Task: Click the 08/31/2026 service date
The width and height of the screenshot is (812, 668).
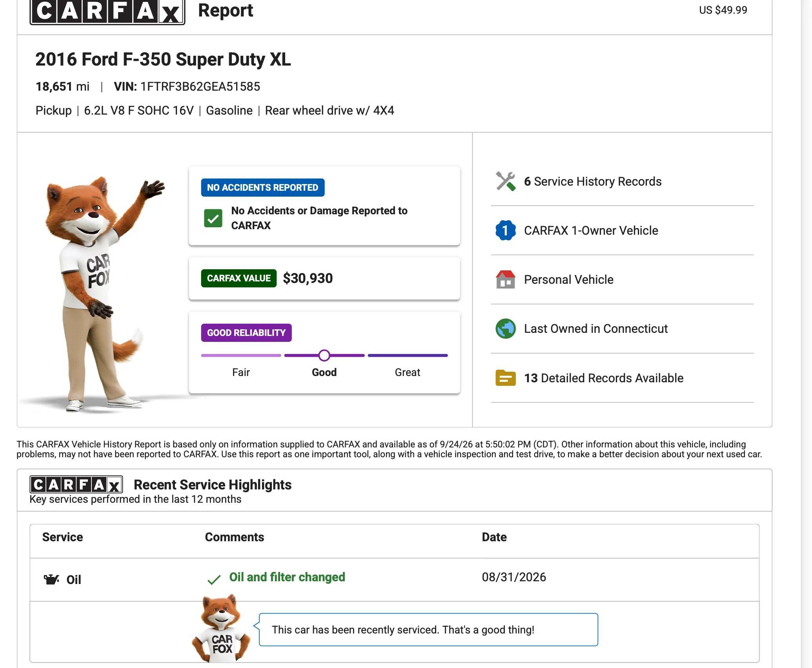Action: 514,577
